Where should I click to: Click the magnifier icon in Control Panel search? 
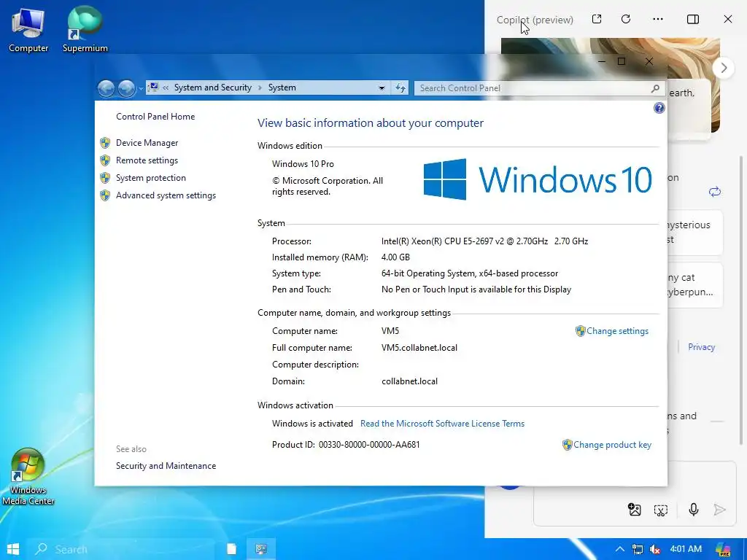(x=656, y=88)
